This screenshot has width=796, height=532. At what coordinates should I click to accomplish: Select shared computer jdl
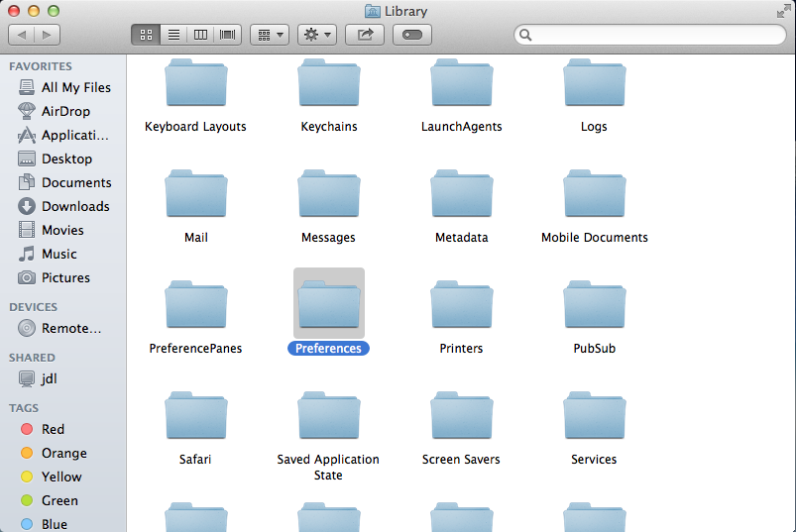point(49,378)
